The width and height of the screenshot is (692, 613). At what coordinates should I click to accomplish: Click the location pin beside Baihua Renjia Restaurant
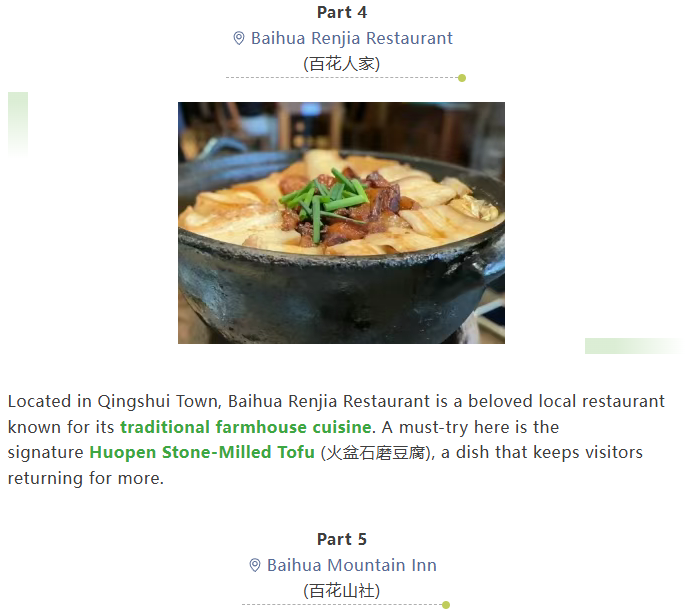[x=239, y=38]
